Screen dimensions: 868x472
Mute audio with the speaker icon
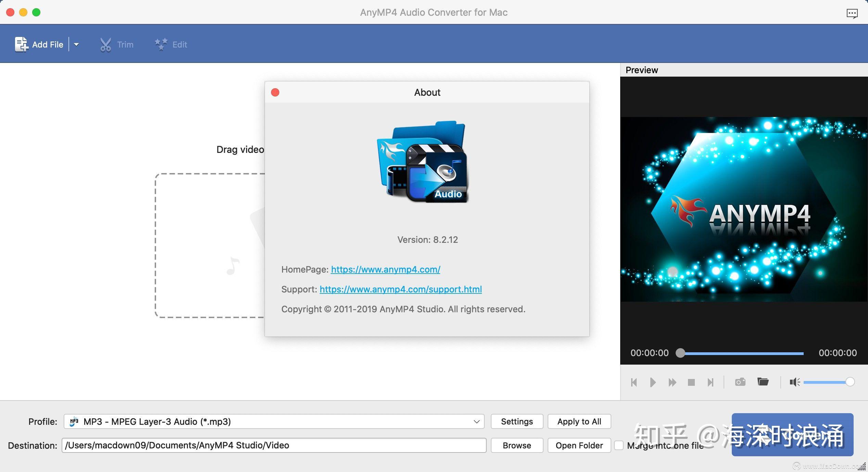pyautogui.click(x=794, y=382)
